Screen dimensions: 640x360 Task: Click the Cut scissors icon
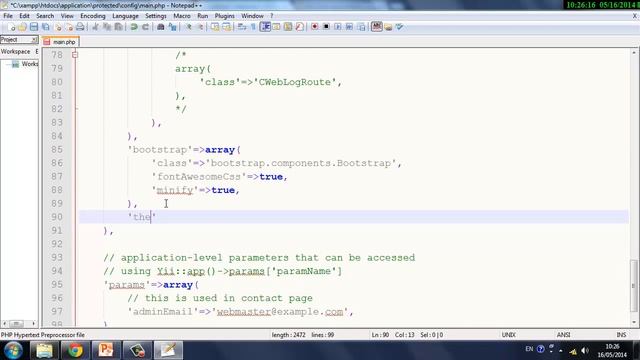point(95,27)
